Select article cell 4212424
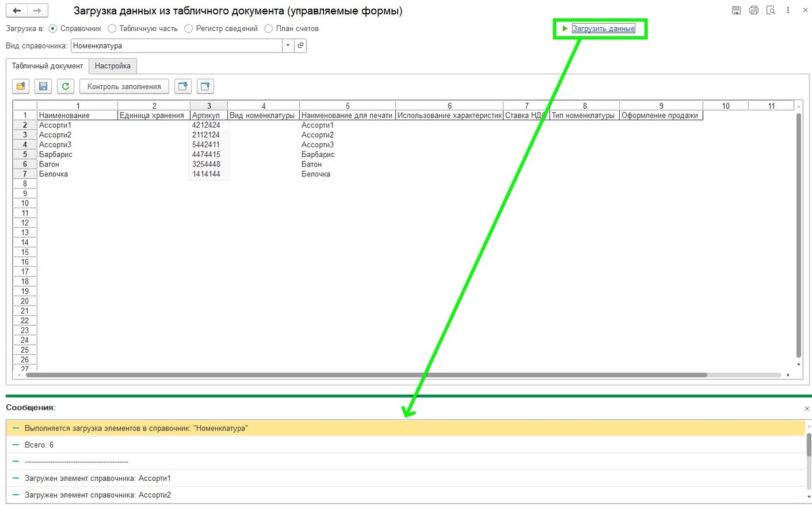Viewport: 812px width, 505px height. click(x=208, y=125)
